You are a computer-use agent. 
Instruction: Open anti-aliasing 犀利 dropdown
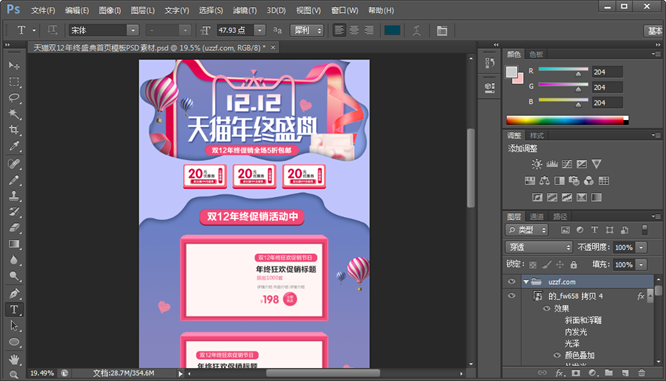(x=307, y=30)
